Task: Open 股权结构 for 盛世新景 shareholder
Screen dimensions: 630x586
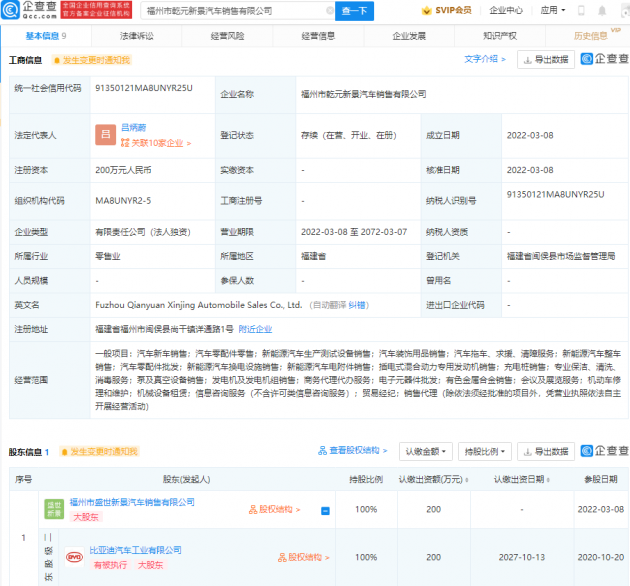Action: pos(274,510)
